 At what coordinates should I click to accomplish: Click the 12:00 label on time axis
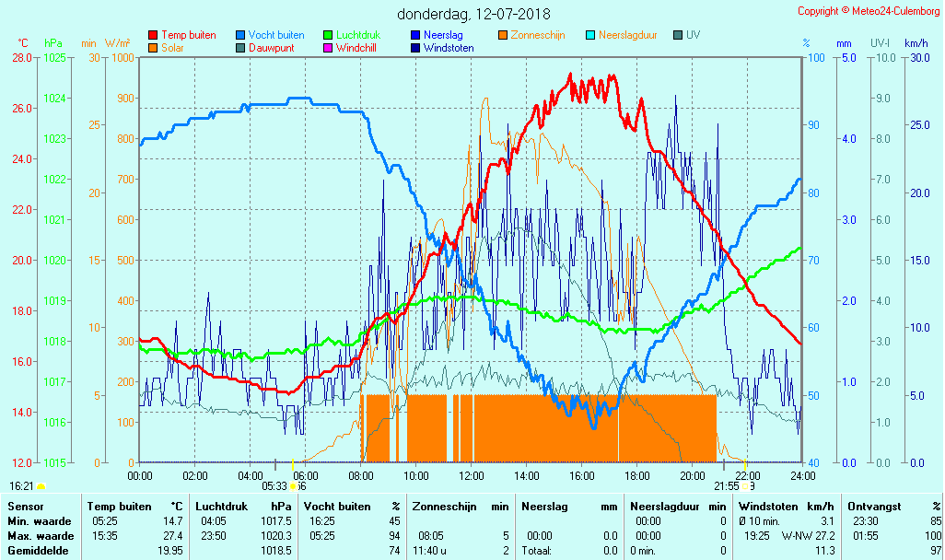(472, 475)
